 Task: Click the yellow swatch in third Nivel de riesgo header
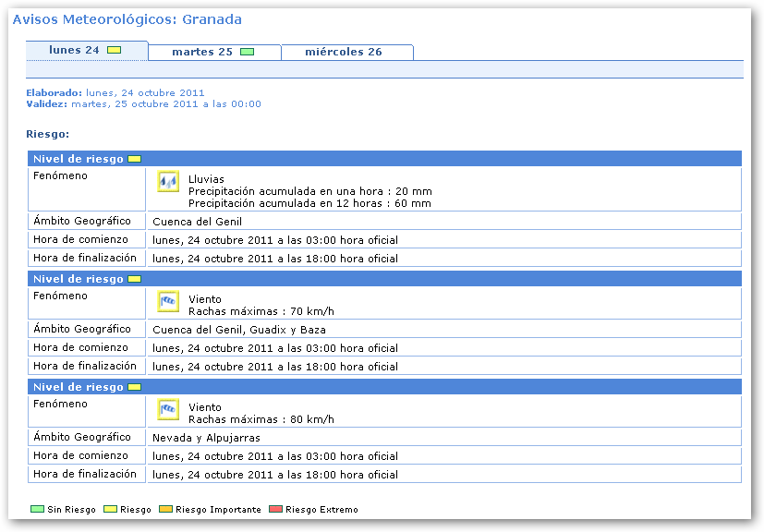coord(134,387)
